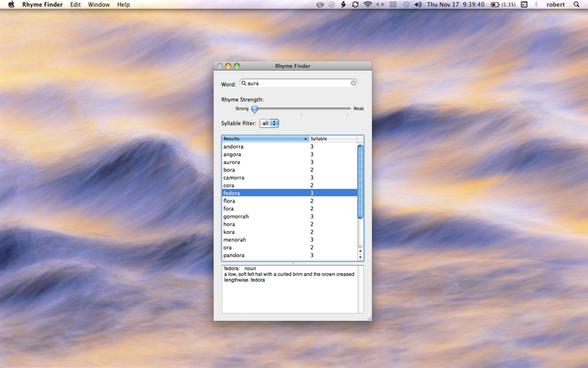Click the Bluetooth menu bar icon
Image resolution: width=588 pixels, height=368 pixels.
536,4
